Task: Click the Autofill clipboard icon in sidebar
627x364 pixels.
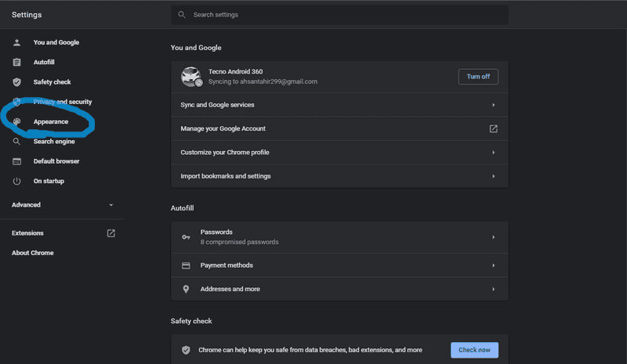Action: (x=16, y=63)
